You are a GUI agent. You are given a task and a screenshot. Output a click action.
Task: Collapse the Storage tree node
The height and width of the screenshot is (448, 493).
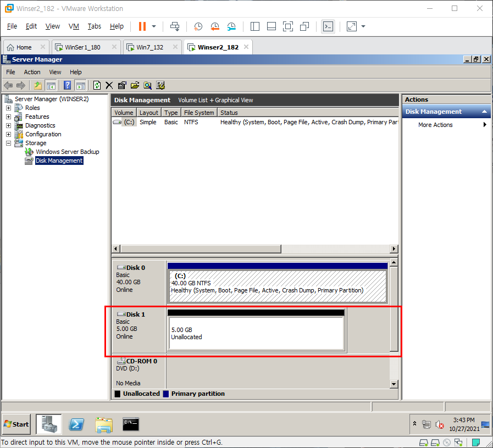coord(8,143)
